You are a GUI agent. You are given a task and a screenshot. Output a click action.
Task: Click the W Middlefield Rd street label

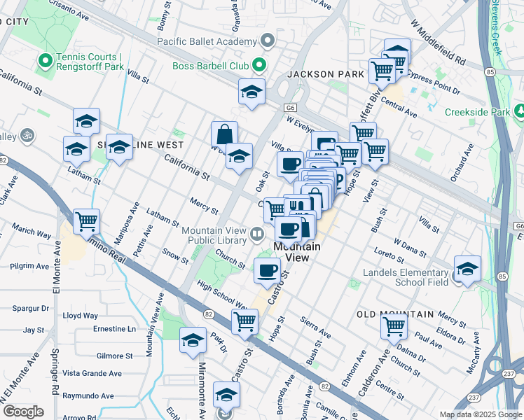(438, 43)
